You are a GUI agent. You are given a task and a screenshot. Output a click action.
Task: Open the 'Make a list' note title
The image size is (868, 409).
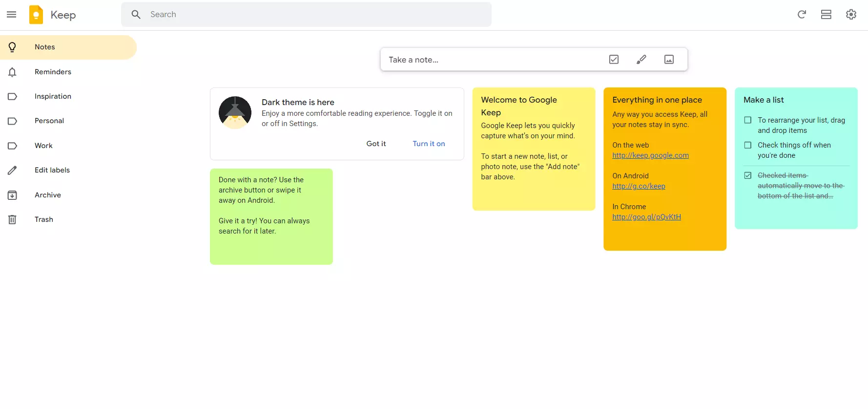764,100
